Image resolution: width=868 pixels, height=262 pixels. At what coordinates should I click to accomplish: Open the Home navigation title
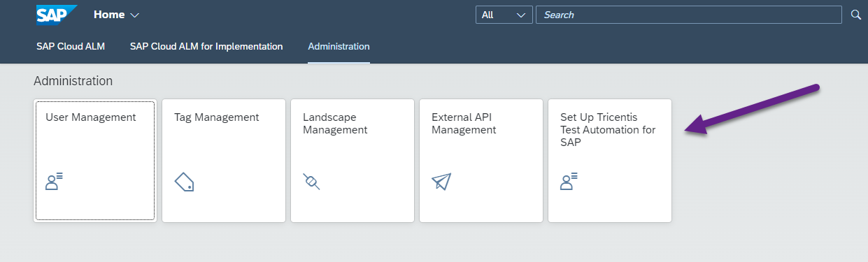pyautogui.click(x=109, y=15)
